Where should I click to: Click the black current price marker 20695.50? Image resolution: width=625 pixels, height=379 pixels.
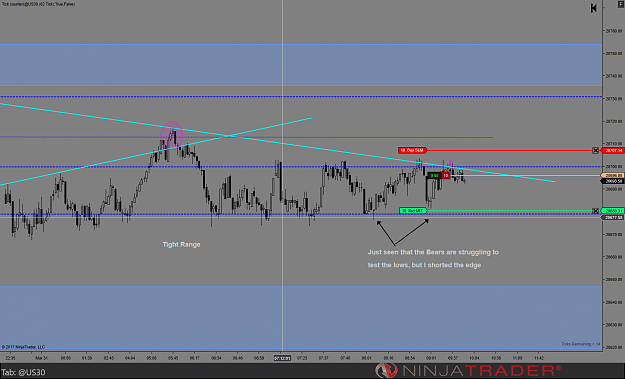(x=613, y=181)
